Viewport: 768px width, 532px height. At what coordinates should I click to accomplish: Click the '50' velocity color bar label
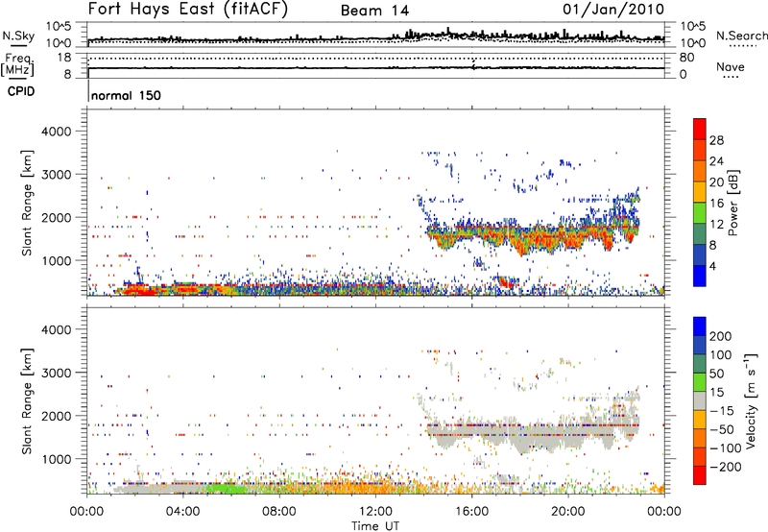tap(716, 374)
